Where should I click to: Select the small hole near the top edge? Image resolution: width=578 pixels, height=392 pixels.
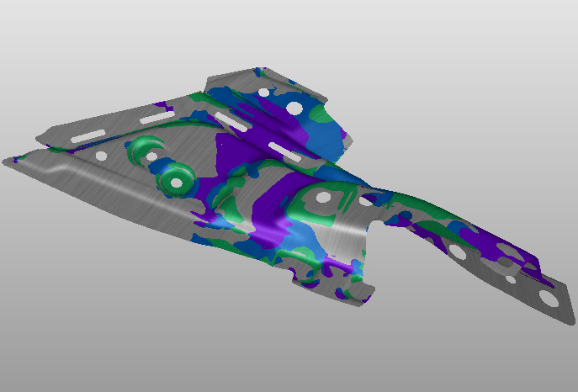(263, 91)
